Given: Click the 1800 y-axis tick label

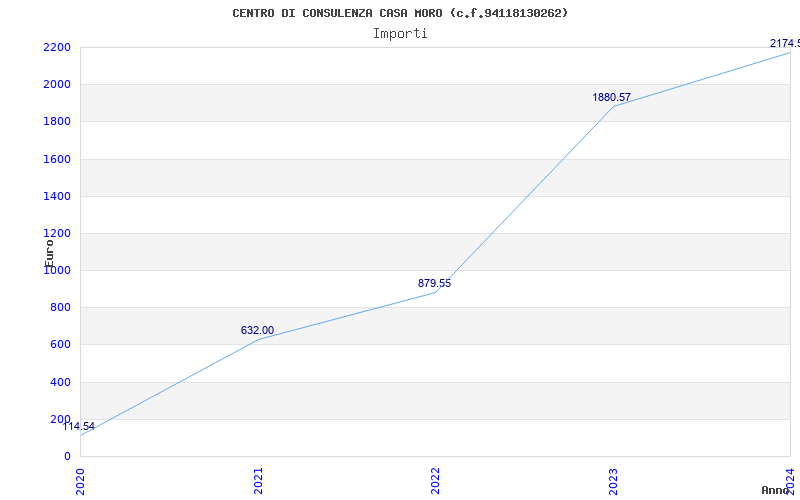Looking at the screenshot, I should [57, 122].
